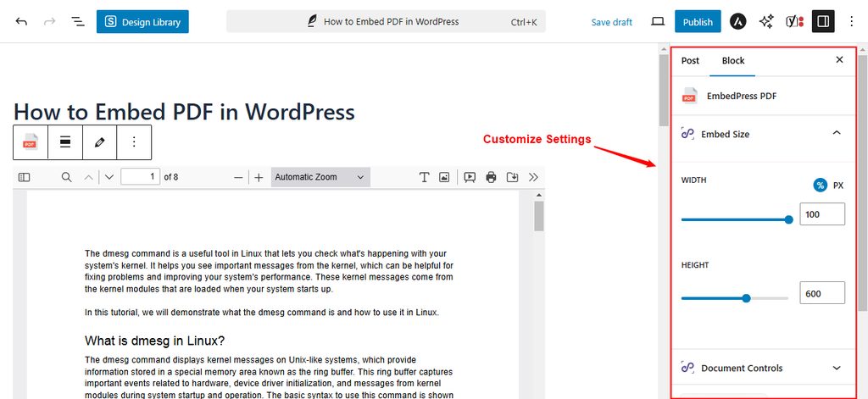Focus the PDF page number field
Viewport: 868px width, 399px height.
[x=141, y=177]
